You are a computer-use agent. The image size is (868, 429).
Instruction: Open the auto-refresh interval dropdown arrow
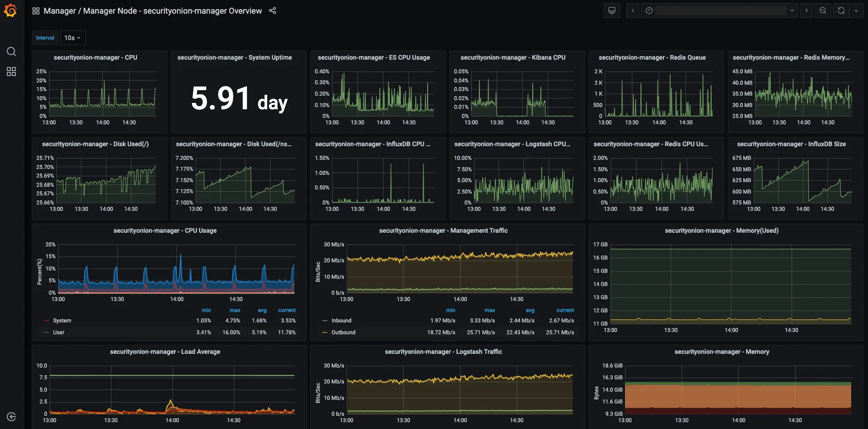(856, 10)
